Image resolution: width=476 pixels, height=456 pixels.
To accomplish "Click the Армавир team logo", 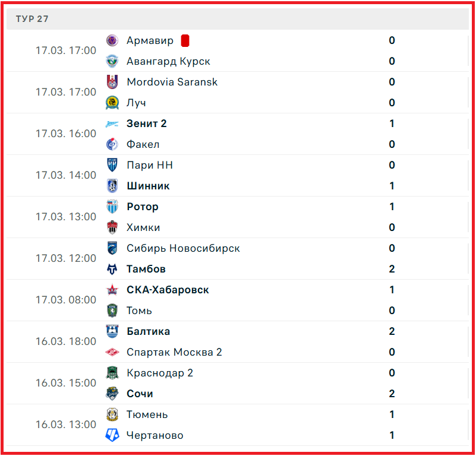I will (112, 40).
